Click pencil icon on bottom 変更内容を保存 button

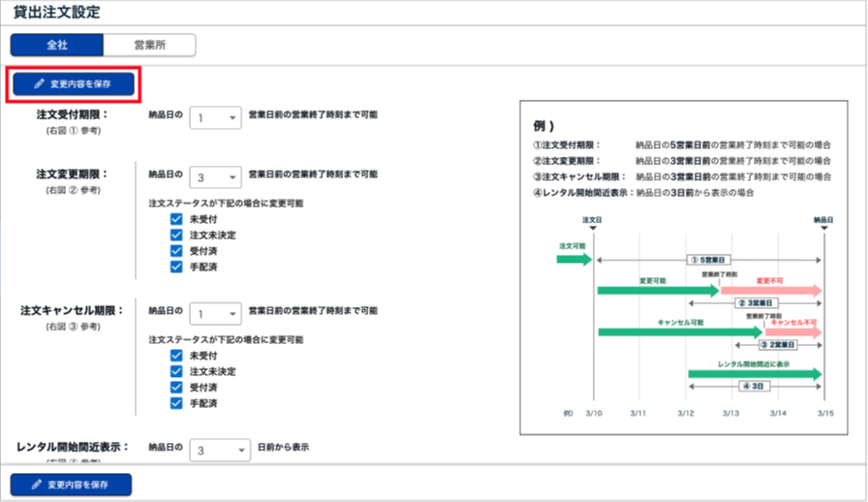(x=39, y=484)
